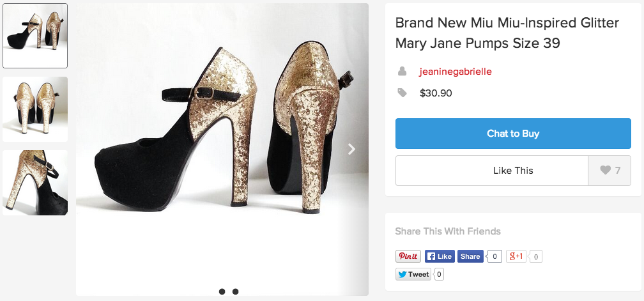The image size is (644, 301).
Task: Choose the third close-up heel thumbnail
Action: [35, 183]
